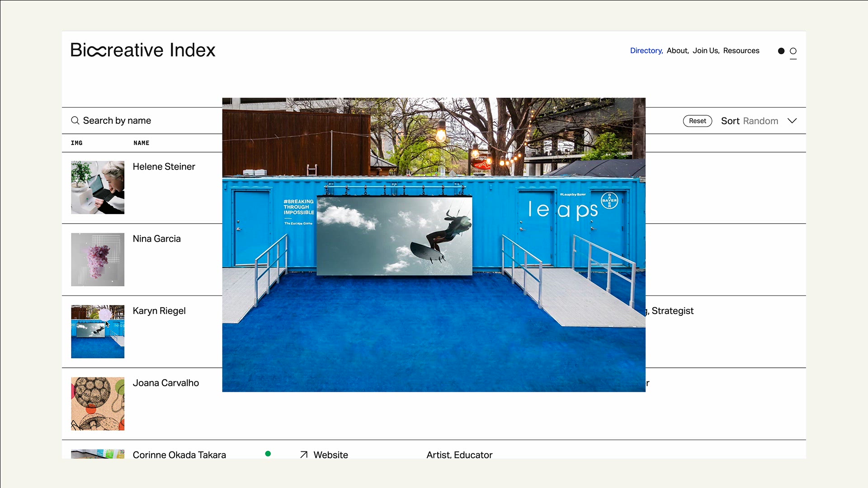
Task: Click the Biocreative Index logo
Action: click(143, 50)
